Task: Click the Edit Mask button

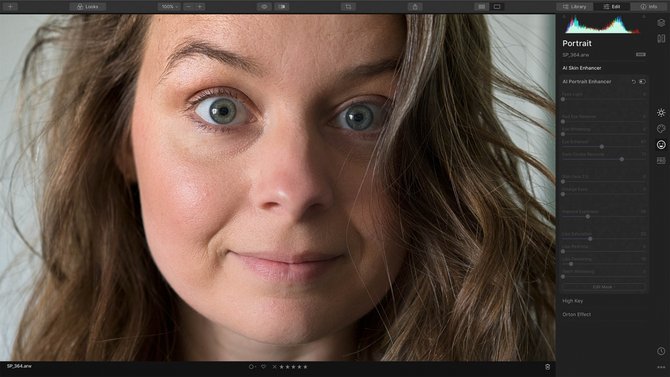Action: click(603, 287)
